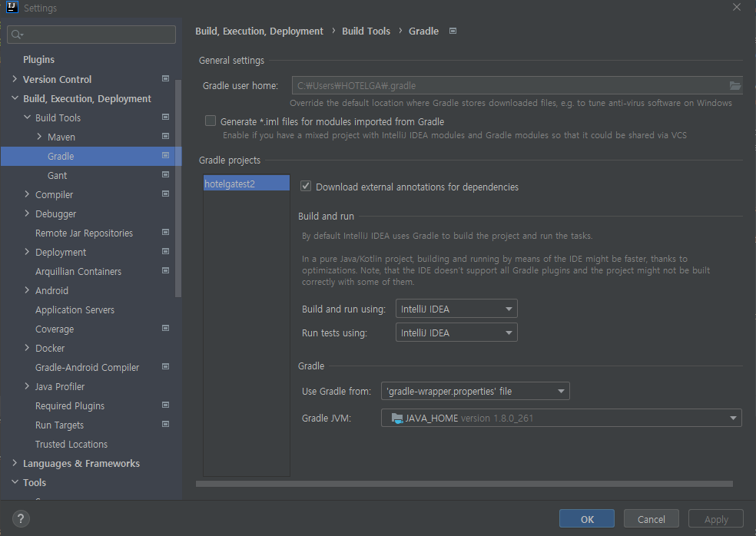Click the search magnifier icon in settings search
Image resolution: width=756 pixels, height=536 pixels.
tap(18, 35)
